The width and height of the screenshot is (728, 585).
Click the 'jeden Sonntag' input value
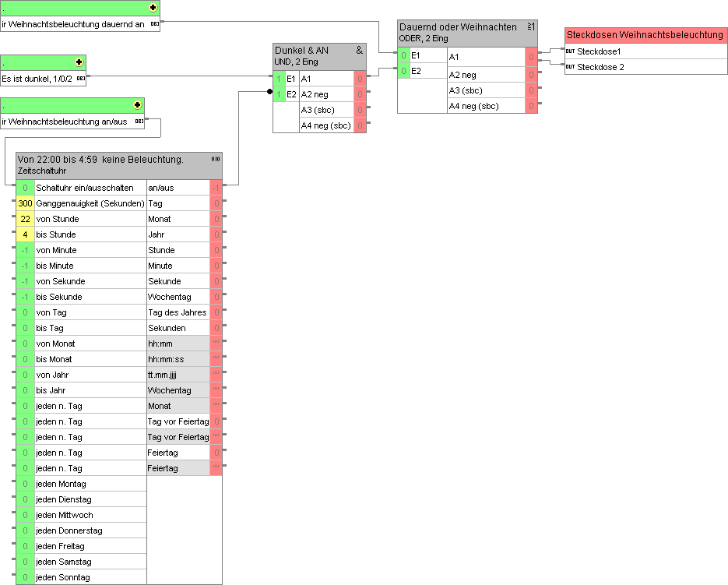coord(25,577)
